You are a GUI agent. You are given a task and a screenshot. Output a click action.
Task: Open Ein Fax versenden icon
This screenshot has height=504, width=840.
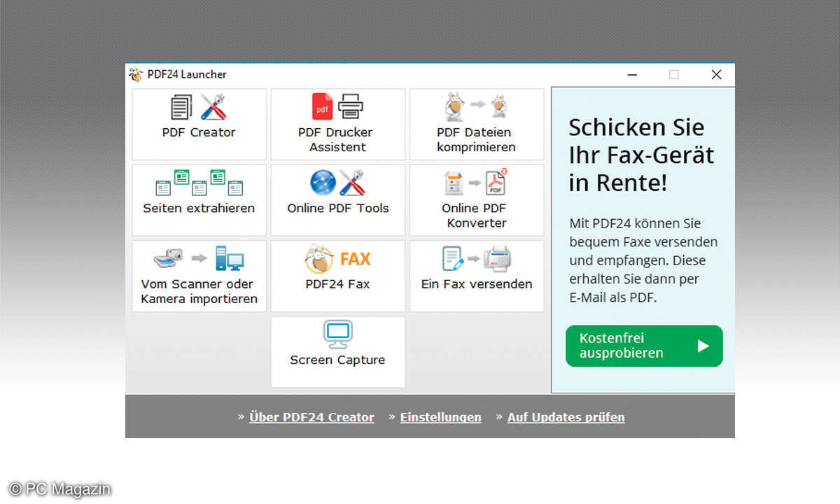point(476,258)
